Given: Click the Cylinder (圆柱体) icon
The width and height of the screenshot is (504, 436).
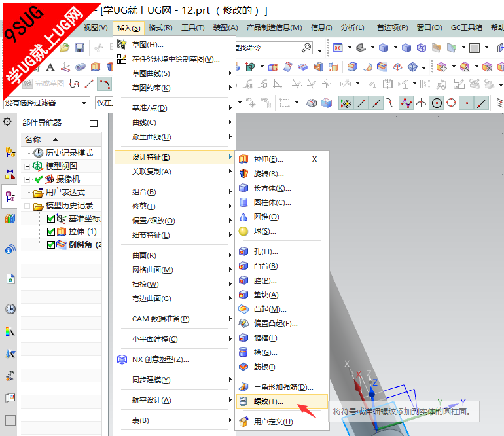Looking at the screenshot, I should 243,202.
